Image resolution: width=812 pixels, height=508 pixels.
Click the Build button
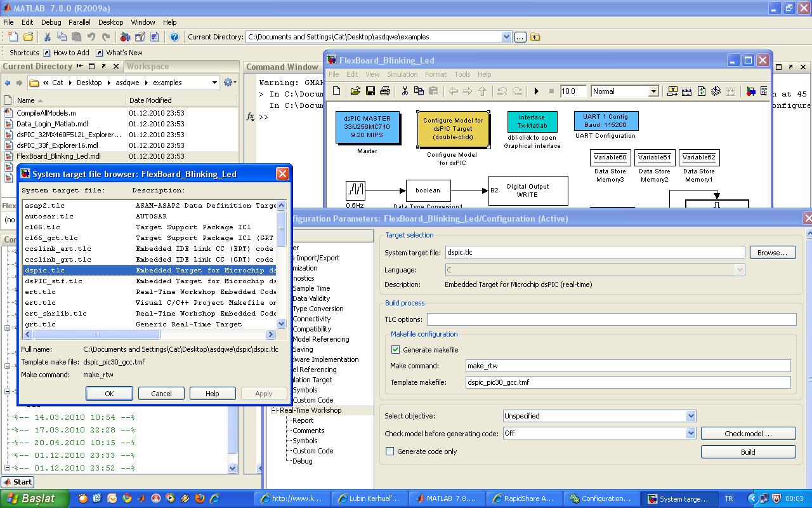pos(749,452)
